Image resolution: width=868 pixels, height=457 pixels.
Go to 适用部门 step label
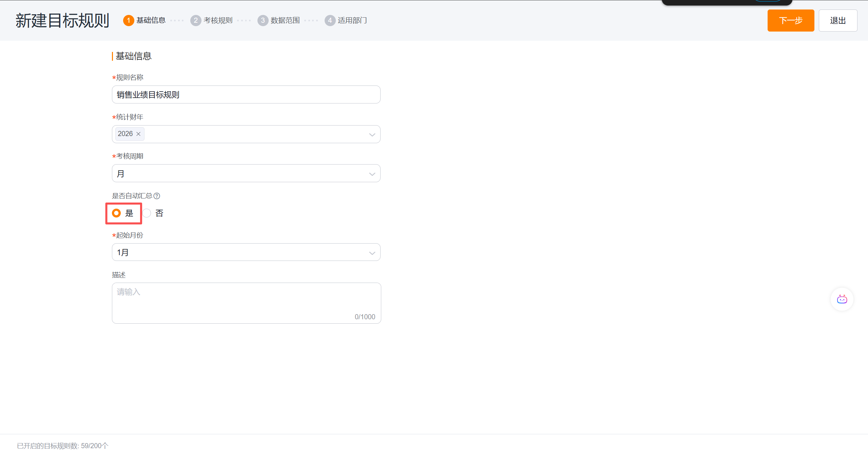coord(352,20)
